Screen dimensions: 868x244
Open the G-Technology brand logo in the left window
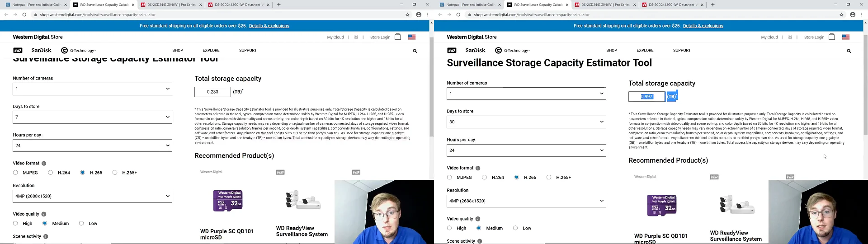[x=78, y=51]
